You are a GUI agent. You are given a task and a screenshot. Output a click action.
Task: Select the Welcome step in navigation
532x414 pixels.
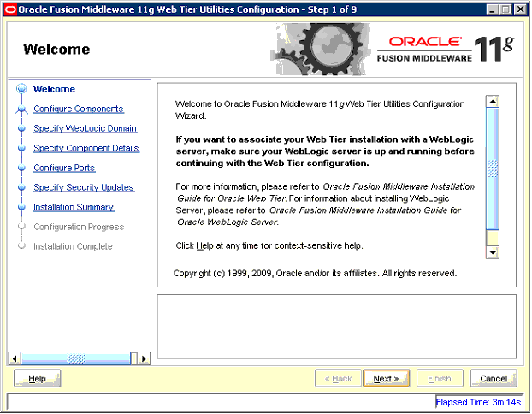[x=54, y=89]
